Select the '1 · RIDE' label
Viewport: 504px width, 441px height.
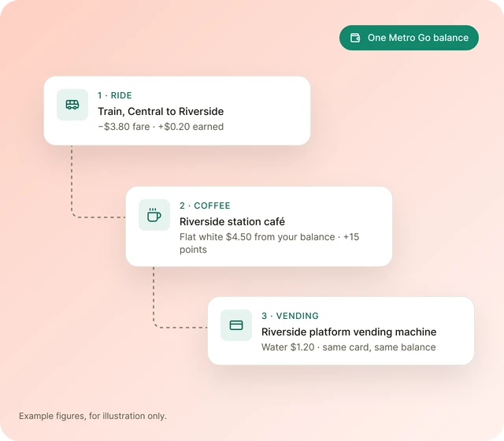(x=115, y=95)
